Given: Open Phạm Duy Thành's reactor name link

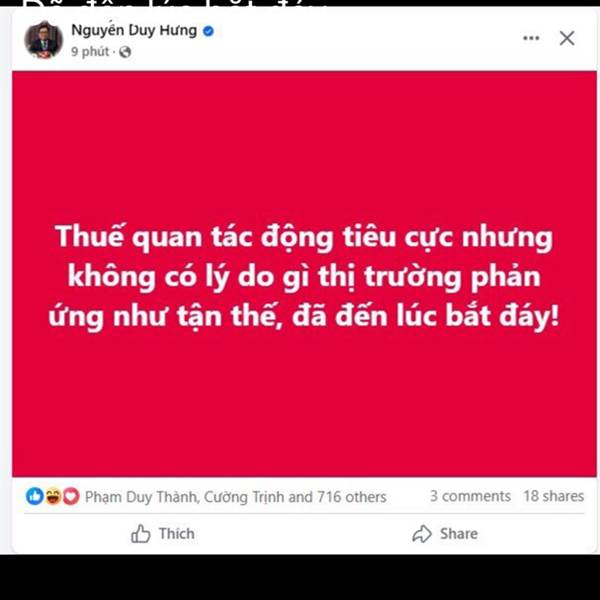Looking at the screenshot, I should [x=142, y=497].
